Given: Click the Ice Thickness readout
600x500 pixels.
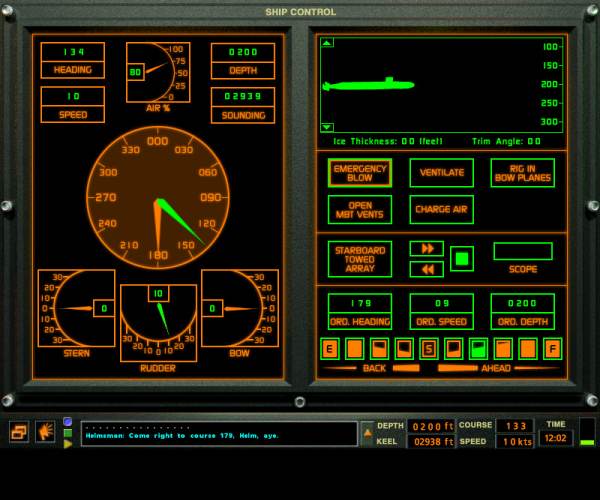Looking at the screenshot, I should (x=388, y=141).
